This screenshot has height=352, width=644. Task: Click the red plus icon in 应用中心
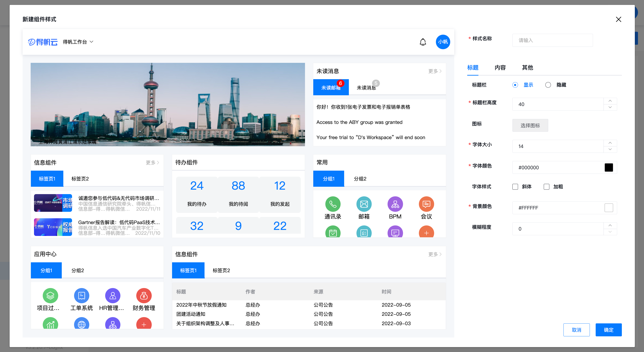point(144,323)
